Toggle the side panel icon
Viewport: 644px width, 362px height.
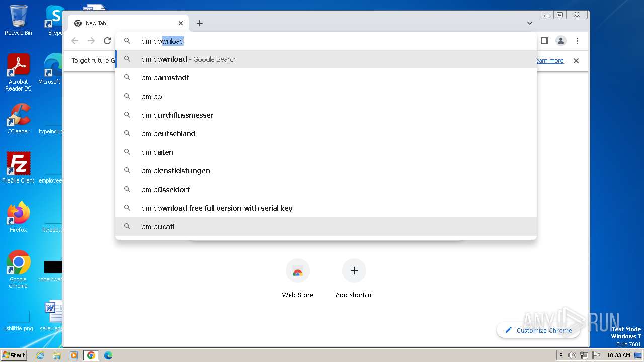click(544, 41)
